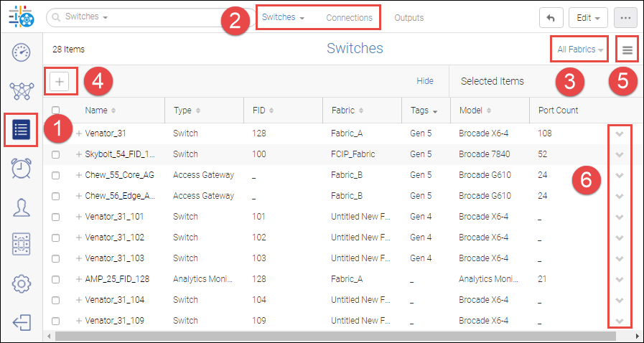
Task: Expand the Edit dropdown button
Action: (588, 17)
